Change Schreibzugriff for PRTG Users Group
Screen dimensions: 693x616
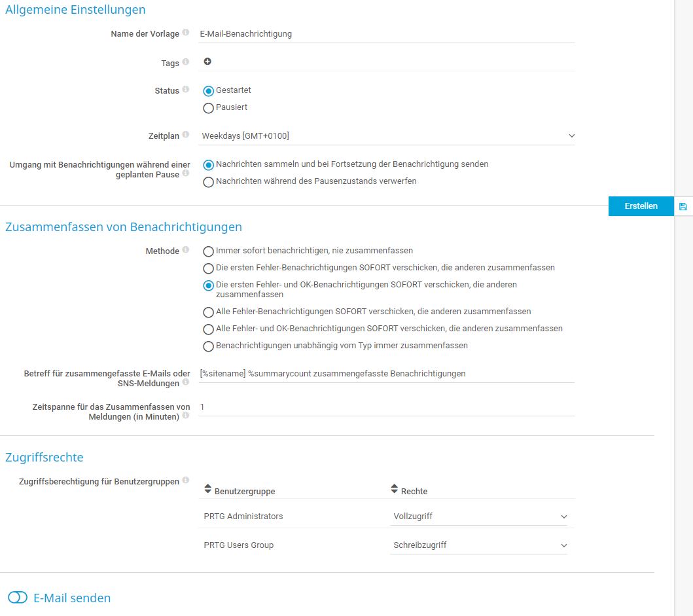(x=478, y=545)
